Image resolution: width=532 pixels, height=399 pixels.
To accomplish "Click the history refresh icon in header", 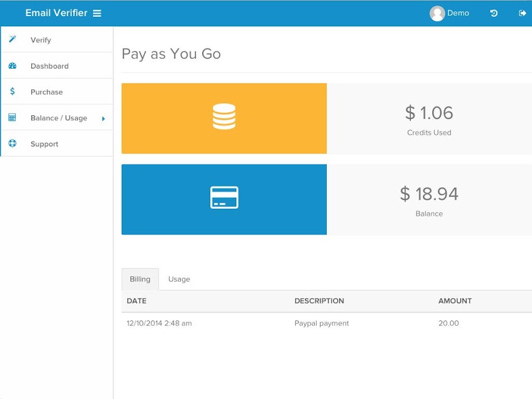I will coord(494,13).
